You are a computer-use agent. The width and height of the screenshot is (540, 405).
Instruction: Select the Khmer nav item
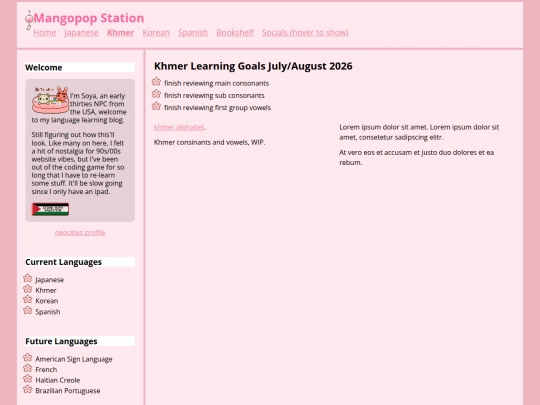pos(121,33)
